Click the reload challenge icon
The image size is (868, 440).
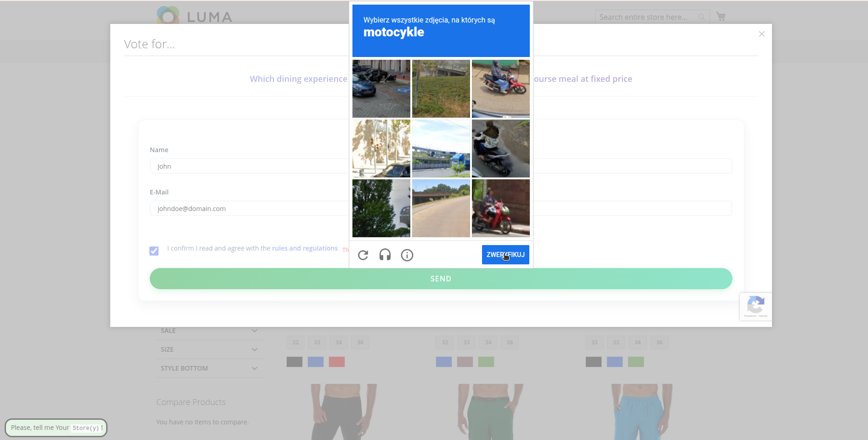tap(363, 255)
